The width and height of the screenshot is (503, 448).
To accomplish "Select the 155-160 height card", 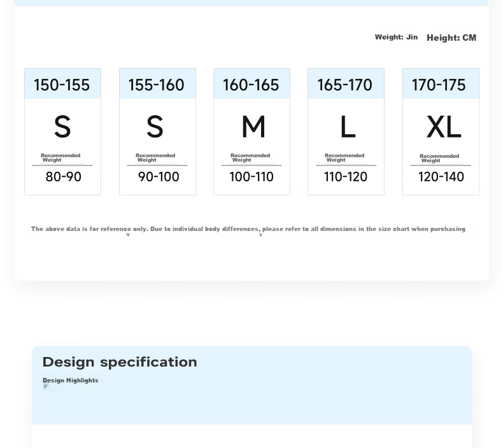I will 157,132.
